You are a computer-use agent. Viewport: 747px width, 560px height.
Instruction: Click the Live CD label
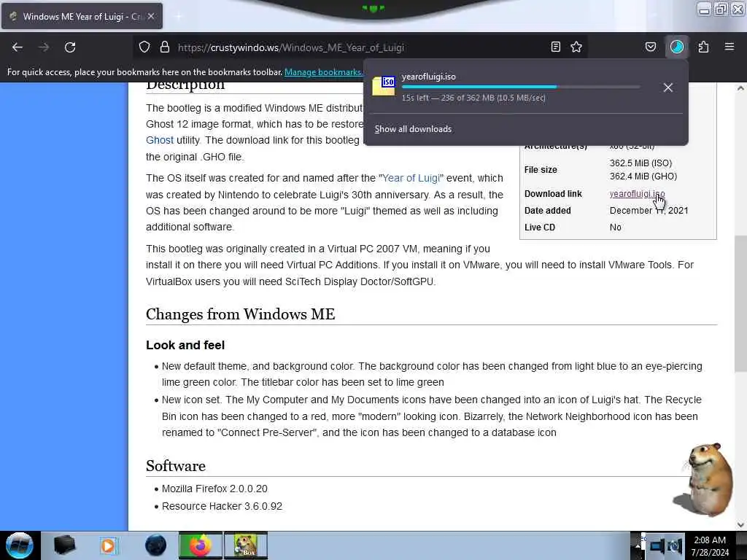pyautogui.click(x=540, y=227)
